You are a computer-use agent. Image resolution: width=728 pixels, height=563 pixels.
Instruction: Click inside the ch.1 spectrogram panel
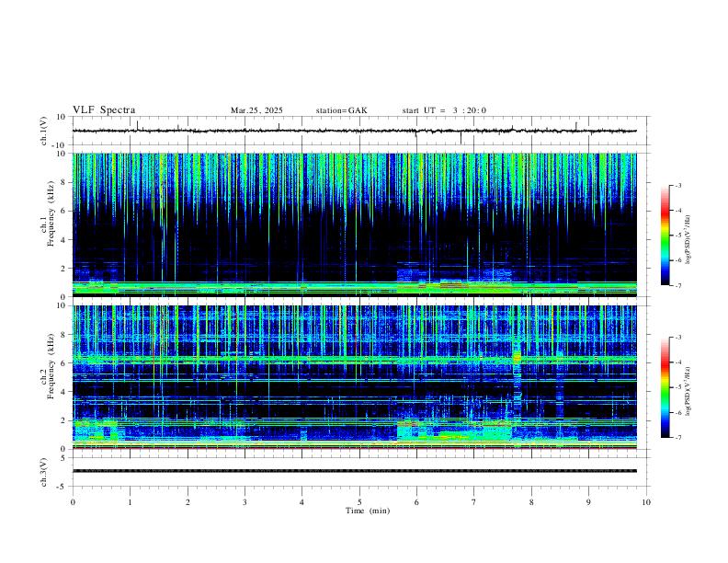point(355,224)
